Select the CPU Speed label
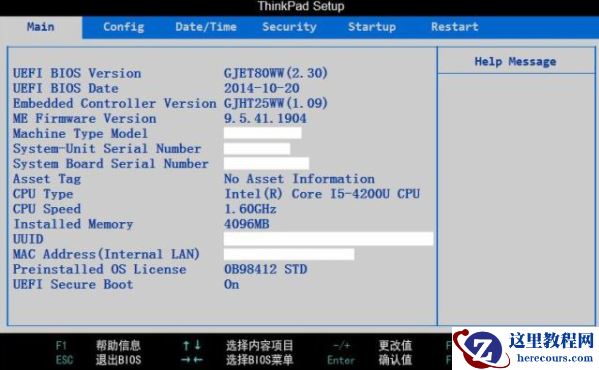Image resolution: width=599 pixels, height=370 pixels. 47,209
